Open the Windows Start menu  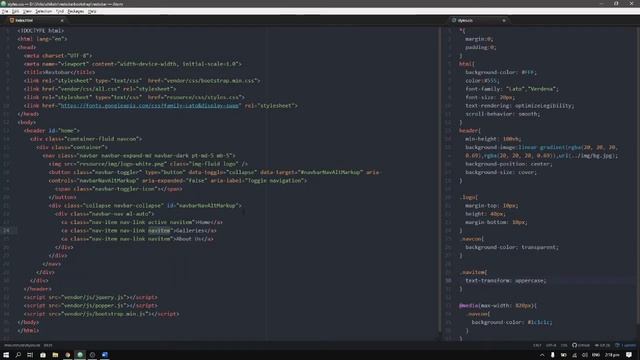tap(6, 355)
